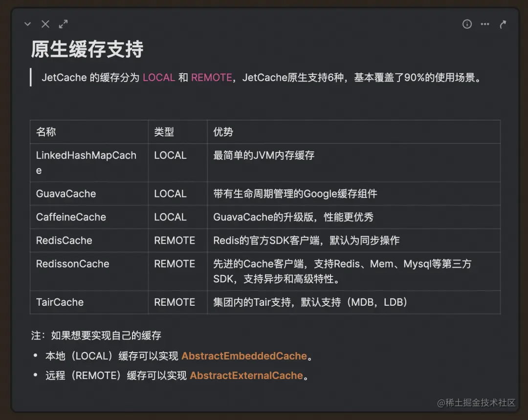
Task: Click the 带有生命周期管理的Google缓存组件 cell
Action: click(354, 194)
